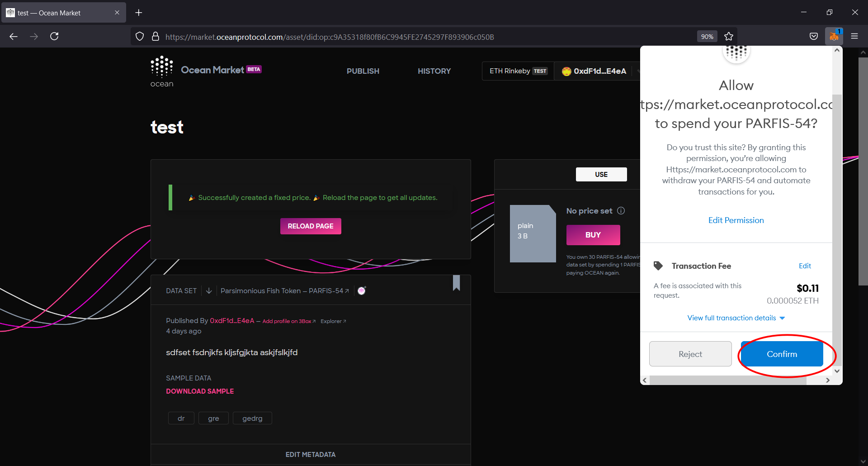Click the browser address bar URL
This screenshot has height=466, width=868.
330,37
